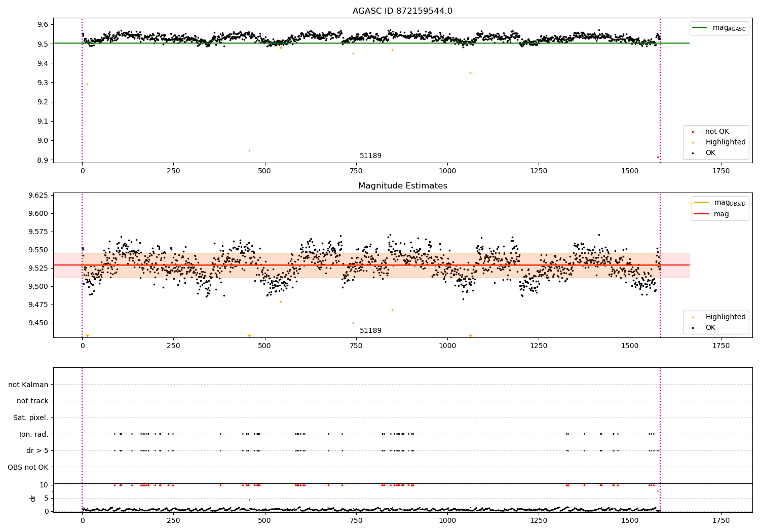This screenshot has height=532, width=760.
Task: Select the 'Sat. pixel.' row label
Action: pyautogui.click(x=30, y=417)
